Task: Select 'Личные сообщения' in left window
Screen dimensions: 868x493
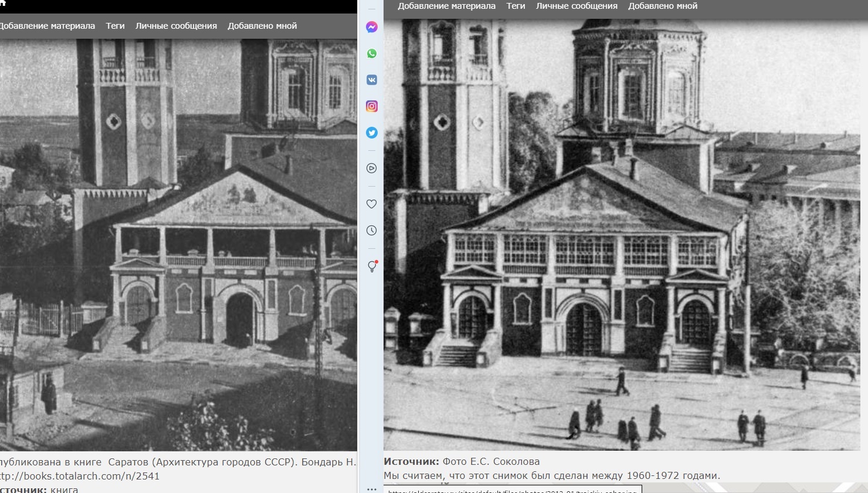Action: (176, 26)
